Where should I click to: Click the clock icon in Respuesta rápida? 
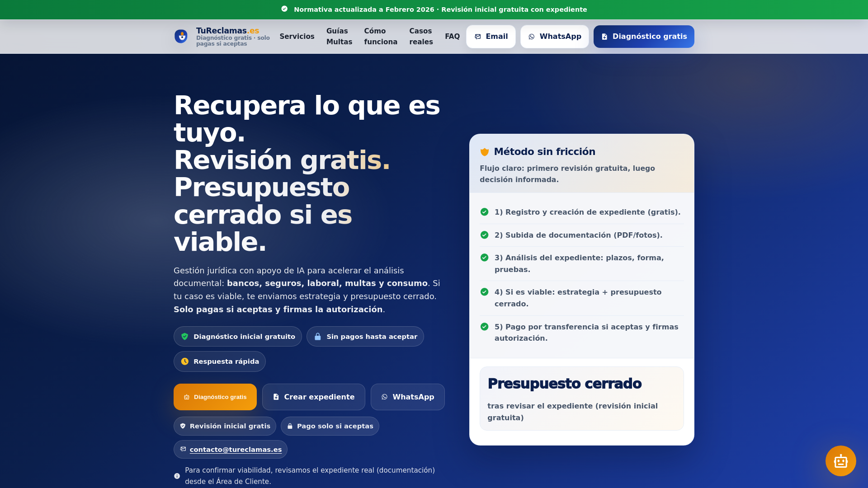point(185,361)
